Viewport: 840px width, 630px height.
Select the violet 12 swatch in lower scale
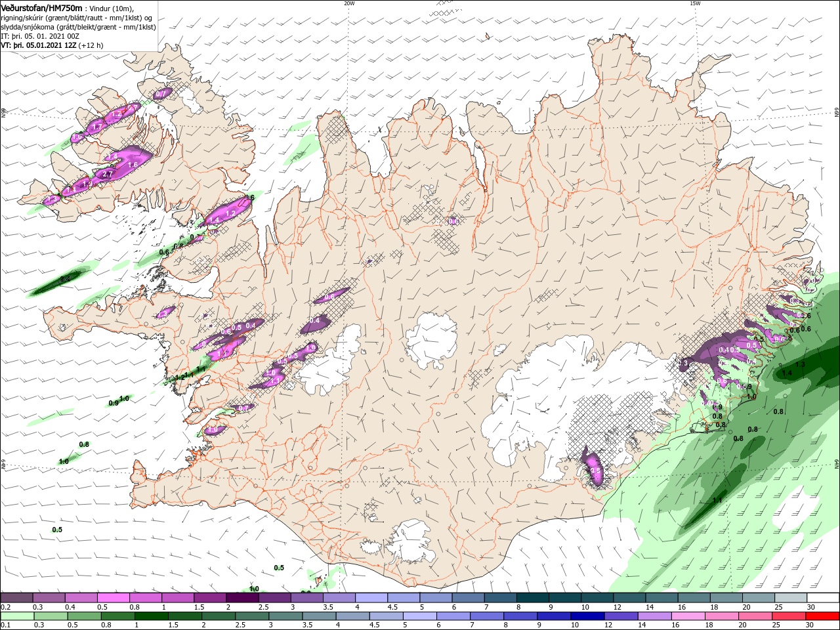tap(620, 616)
